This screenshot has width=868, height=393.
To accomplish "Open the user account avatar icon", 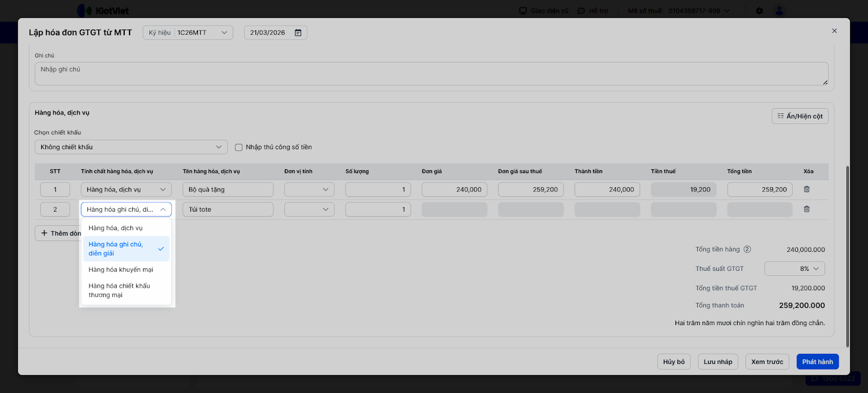I will [780, 11].
